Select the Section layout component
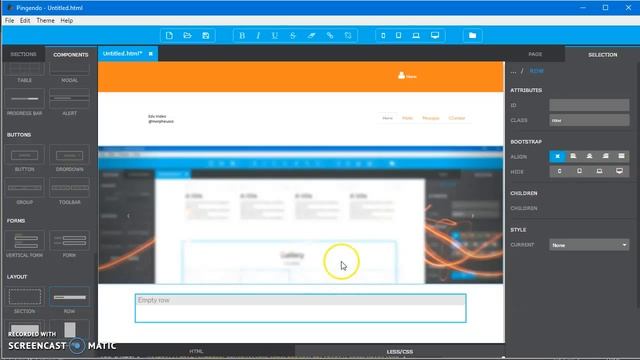 click(25, 300)
